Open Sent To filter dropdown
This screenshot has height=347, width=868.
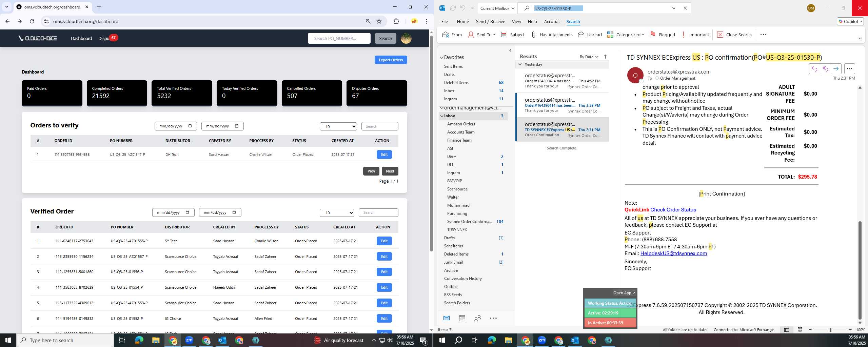point(482,35)
